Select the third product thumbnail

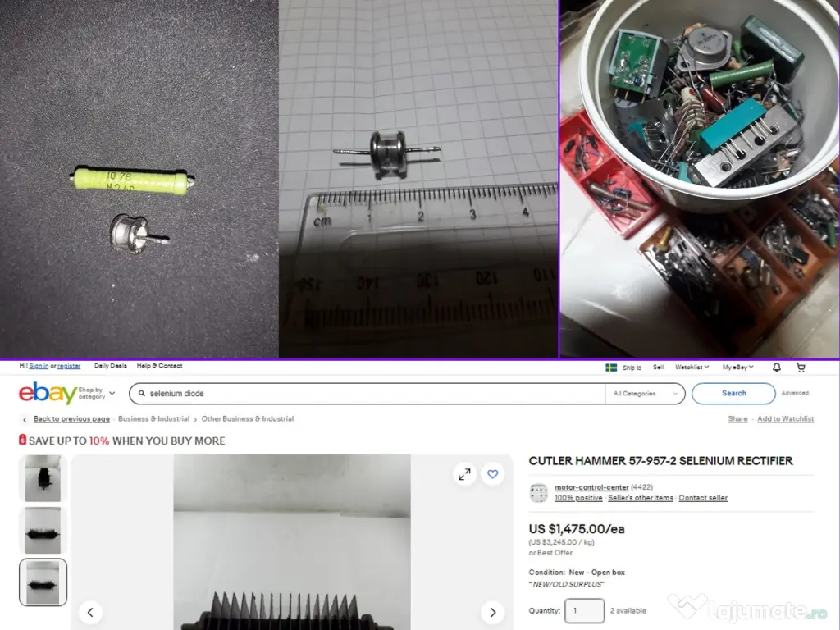pos(42,582)
